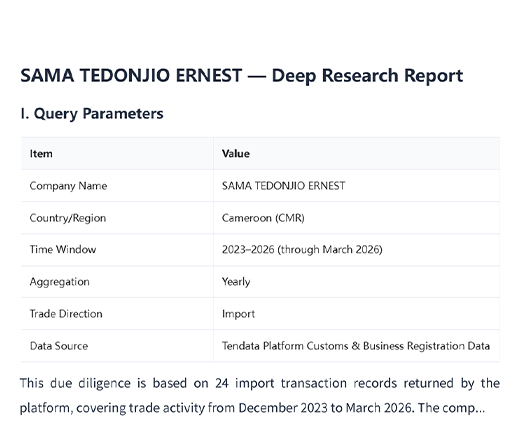The width and height of the screenshot is (520, 432).
Task: Select the 'Data Source' table cell
Action: tap(117, 346)
